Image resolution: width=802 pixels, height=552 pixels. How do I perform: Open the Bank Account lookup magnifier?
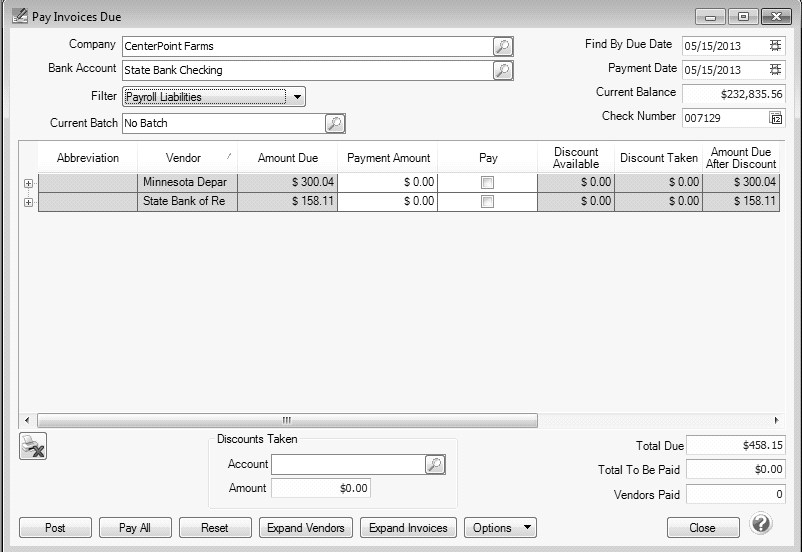[x=502, y=70]
